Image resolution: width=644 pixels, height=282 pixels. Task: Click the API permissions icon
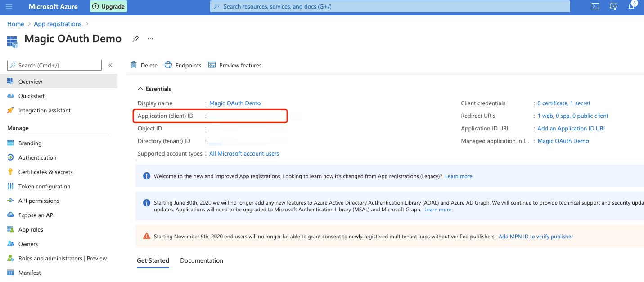[10, 201]
